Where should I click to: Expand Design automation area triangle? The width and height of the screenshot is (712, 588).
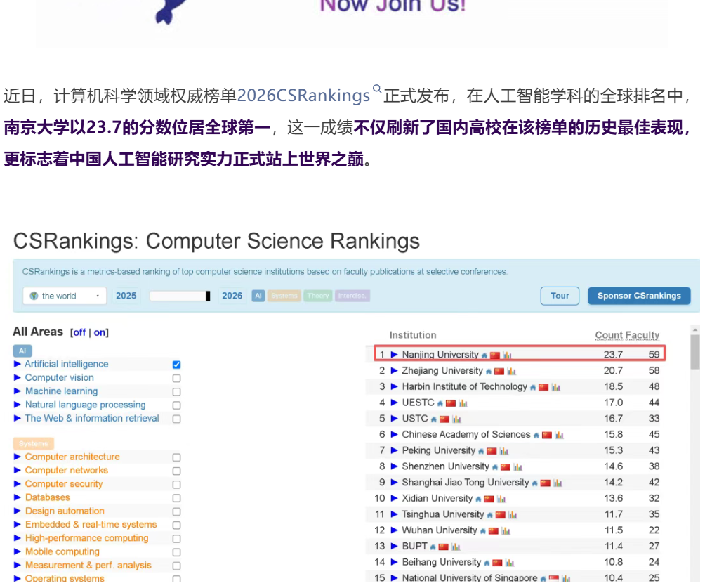(x=18, y=511)
